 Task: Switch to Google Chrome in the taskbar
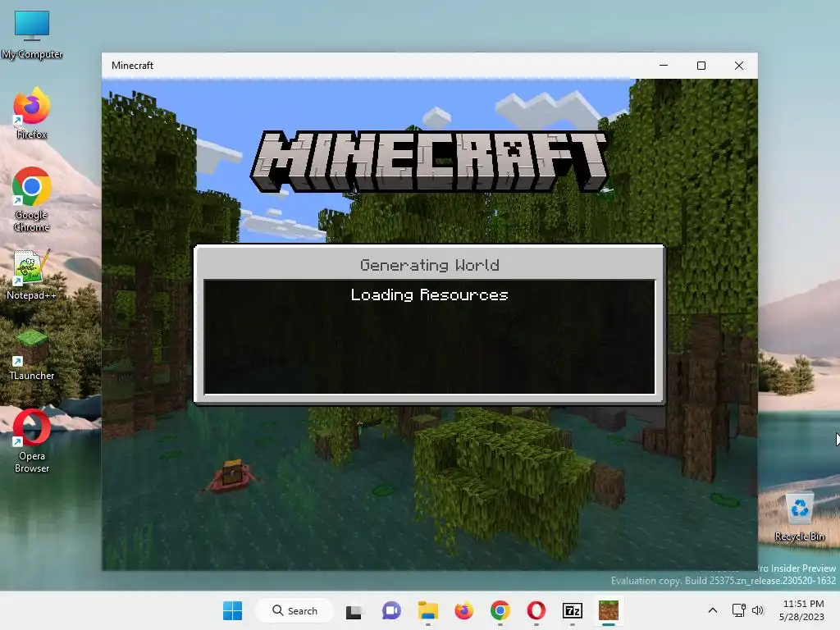tap(500, 610)
